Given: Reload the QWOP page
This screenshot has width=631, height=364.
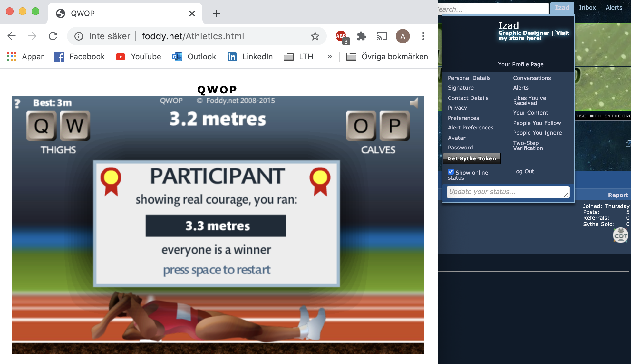Looking at the screenshot, I should pos(53,36).
